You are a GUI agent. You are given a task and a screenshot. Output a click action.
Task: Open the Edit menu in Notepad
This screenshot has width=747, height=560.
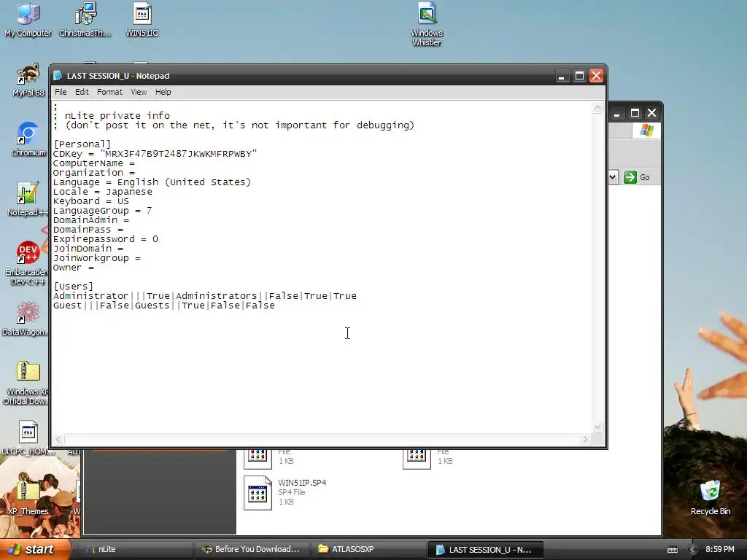point(82,92)
